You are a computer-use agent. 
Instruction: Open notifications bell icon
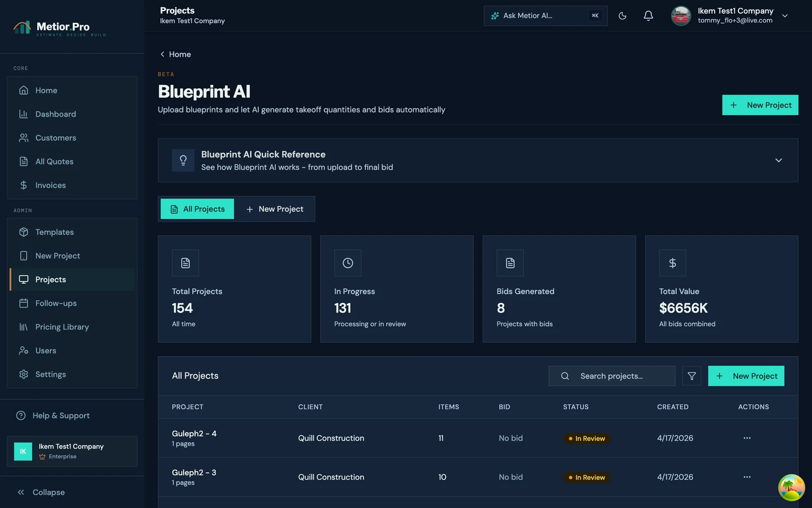coord(648,16)
